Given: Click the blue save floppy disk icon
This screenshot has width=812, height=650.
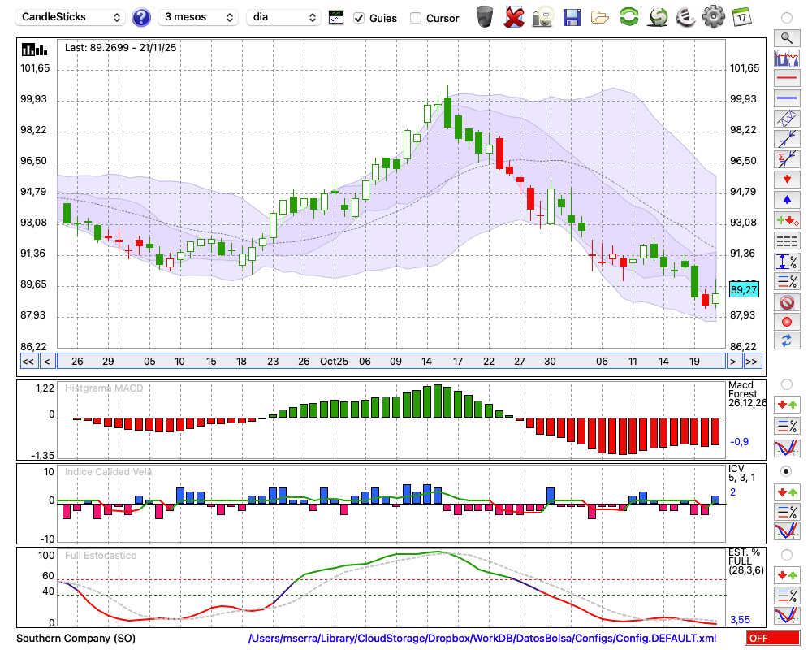Looking at the screenshot, I should 572,17.
